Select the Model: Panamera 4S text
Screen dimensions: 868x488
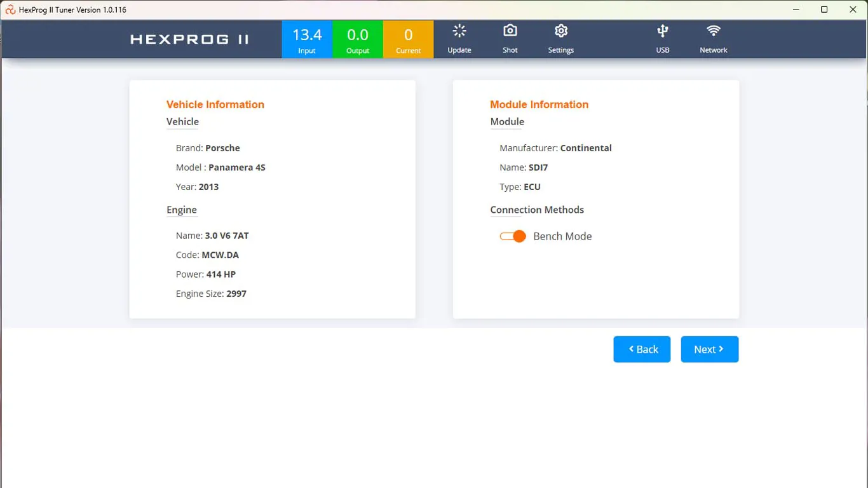pos(220,168)
